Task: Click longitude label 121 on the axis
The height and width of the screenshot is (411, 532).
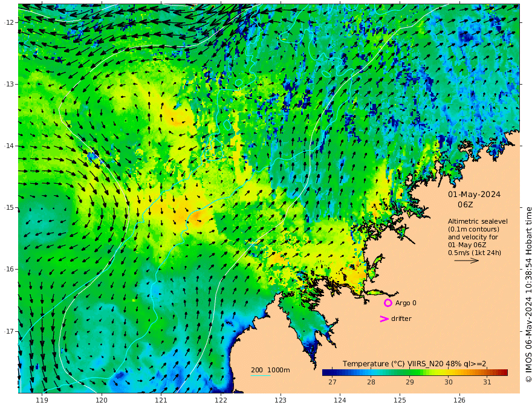Action: (x=161, y=400)
